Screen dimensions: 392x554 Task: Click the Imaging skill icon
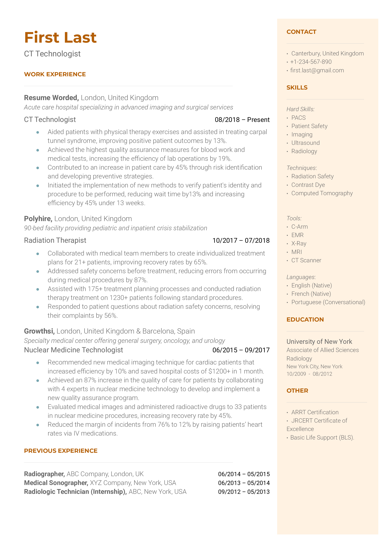click(288, 134)
